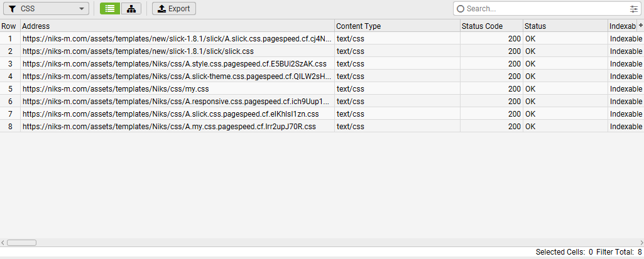Click the scrollbar right arrow
Screen dimensions: 644x259
click(x=641, y=243)
